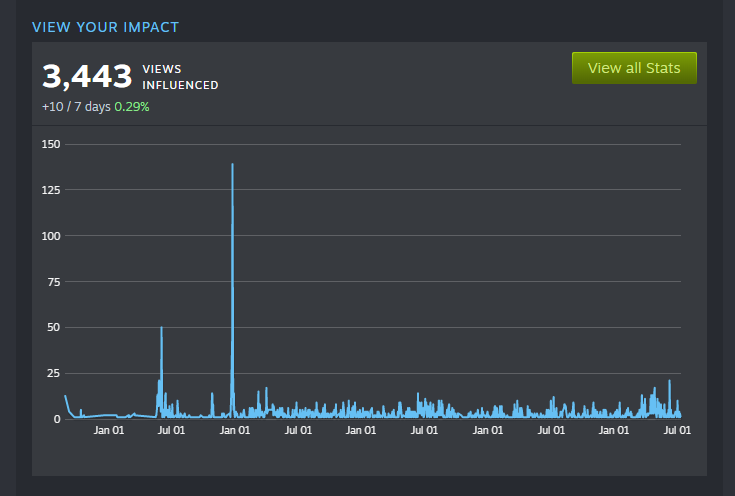This screenshot has height=496, width=735.
Task: Select the first Jan 01 axis label
Action: [109, 430]
